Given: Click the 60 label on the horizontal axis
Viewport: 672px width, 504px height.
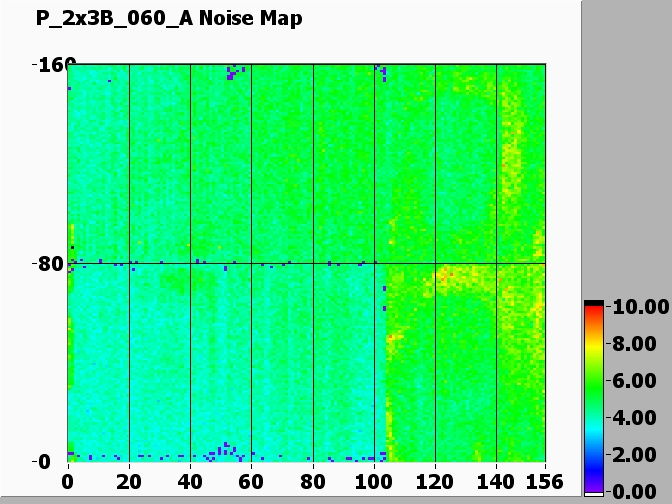Looking at the screenshot, I should click(x=251, y=481).
